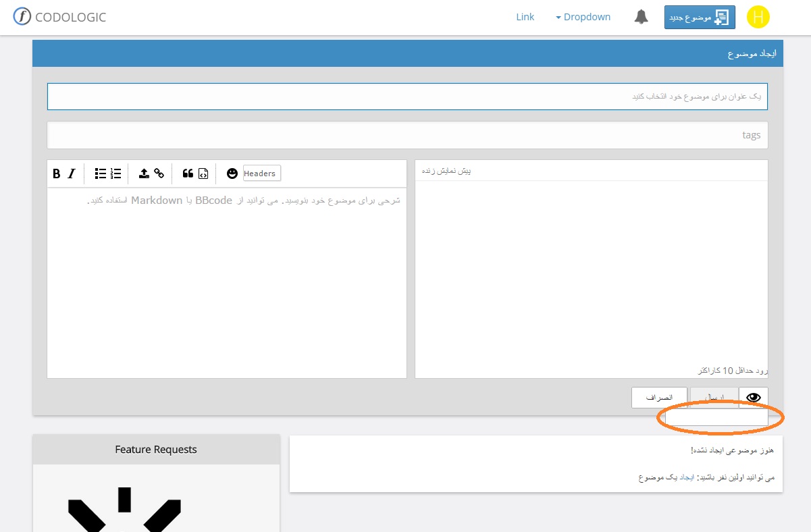Insert a bulleted list
The width and height of the screenshot is (811, 532).
[x=101, y=174]
